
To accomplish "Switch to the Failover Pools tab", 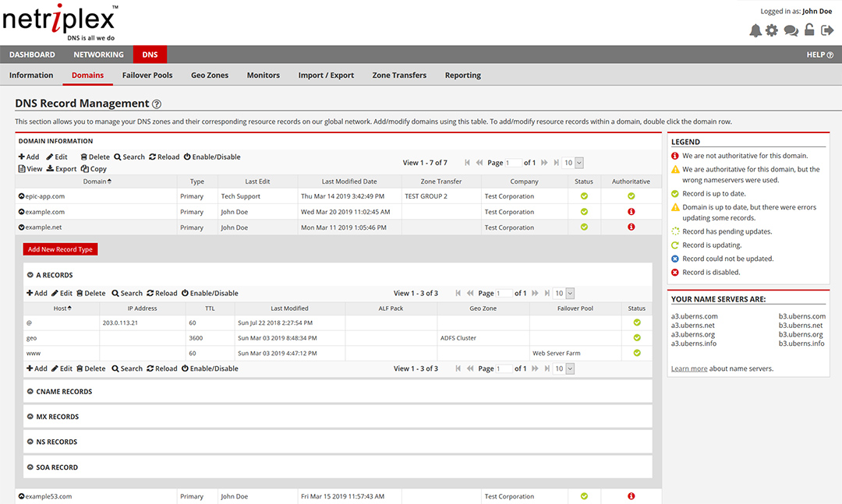I will point(147,75).
